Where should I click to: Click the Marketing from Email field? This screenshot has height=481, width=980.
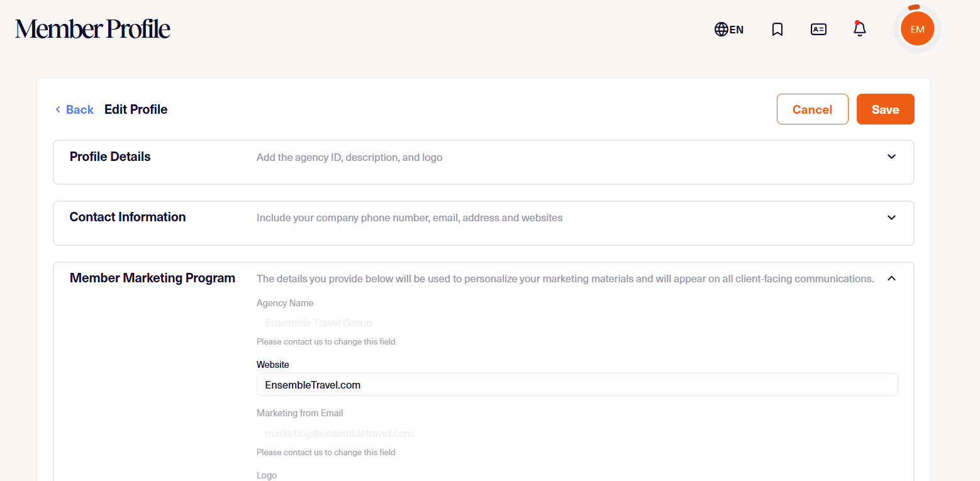577,433
